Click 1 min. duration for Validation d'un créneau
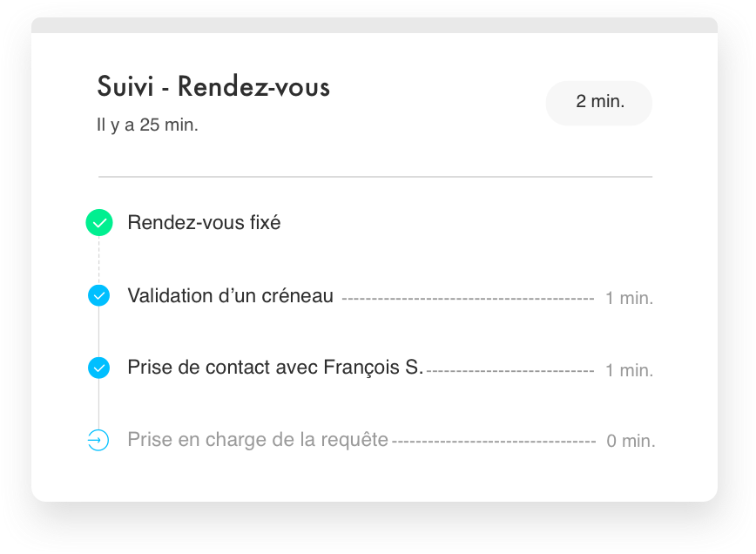Viewport: 756px width, 554px height. tap(629, 299)
